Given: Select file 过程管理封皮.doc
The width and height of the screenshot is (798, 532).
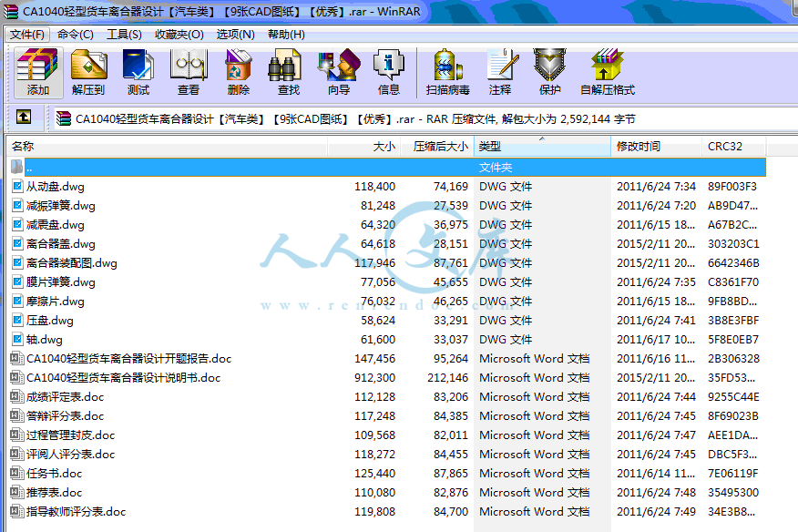Looking at the screenshot, I should [71, 435].
